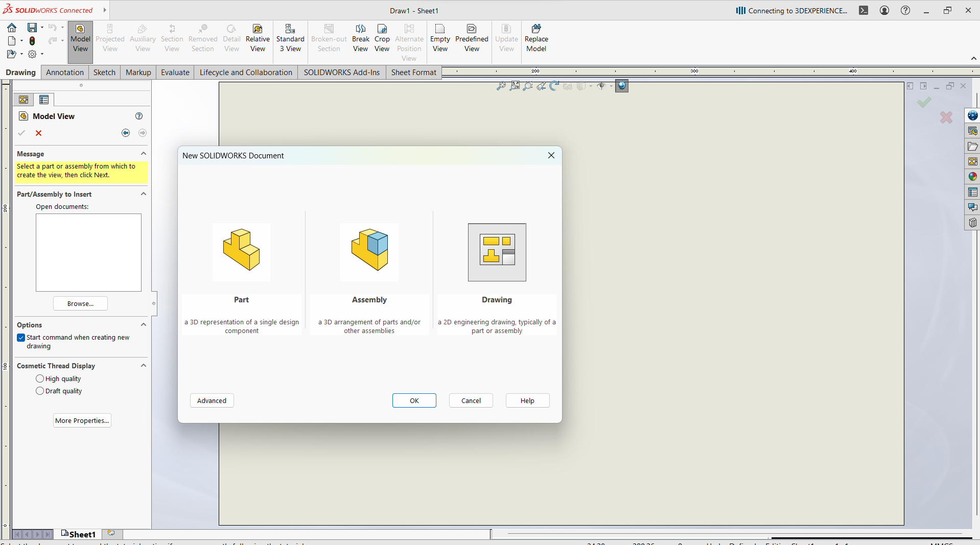The width and height of the screenshot is (980, 545).
Task: Open View Palette task pane icon
Action: 973,161
